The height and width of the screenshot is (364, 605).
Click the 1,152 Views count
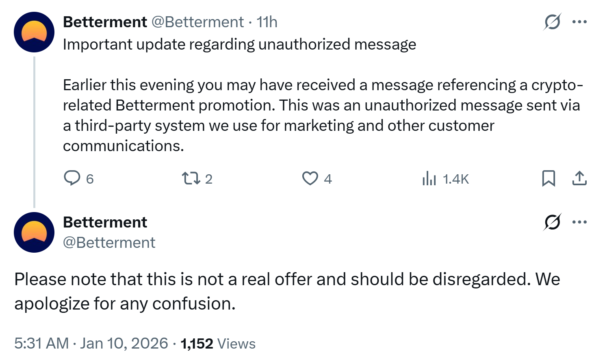pyautogui.click(x=218, y=344)
